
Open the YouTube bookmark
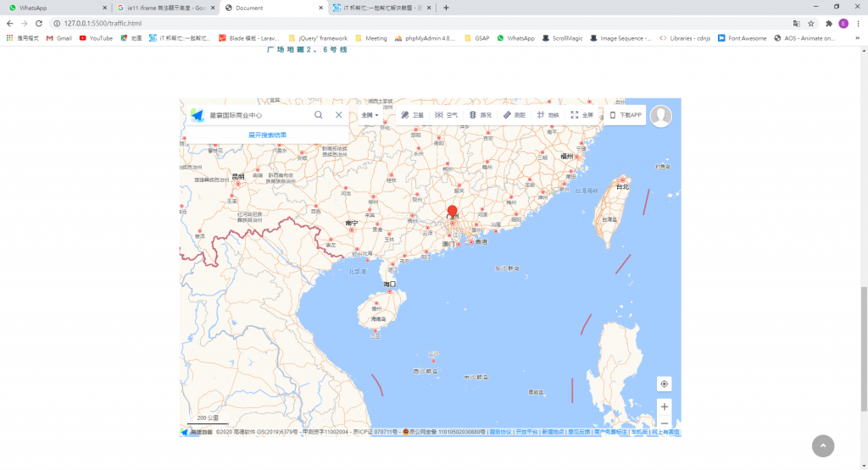tap(96, 38)
